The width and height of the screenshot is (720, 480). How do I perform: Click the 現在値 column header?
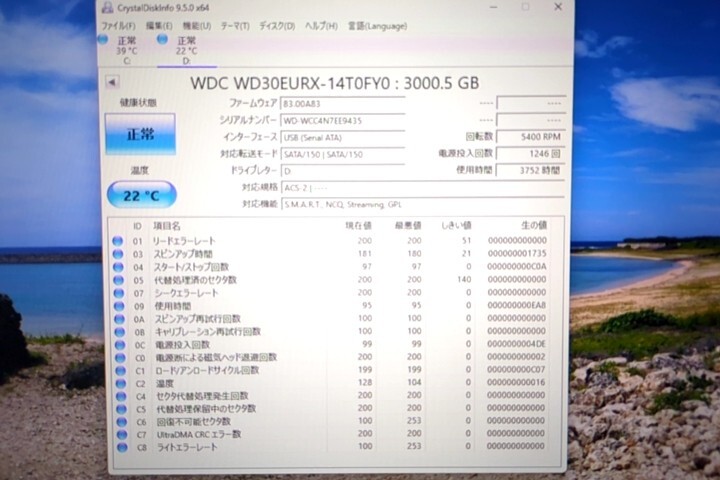pyautogui.click(x=358, y=226)
